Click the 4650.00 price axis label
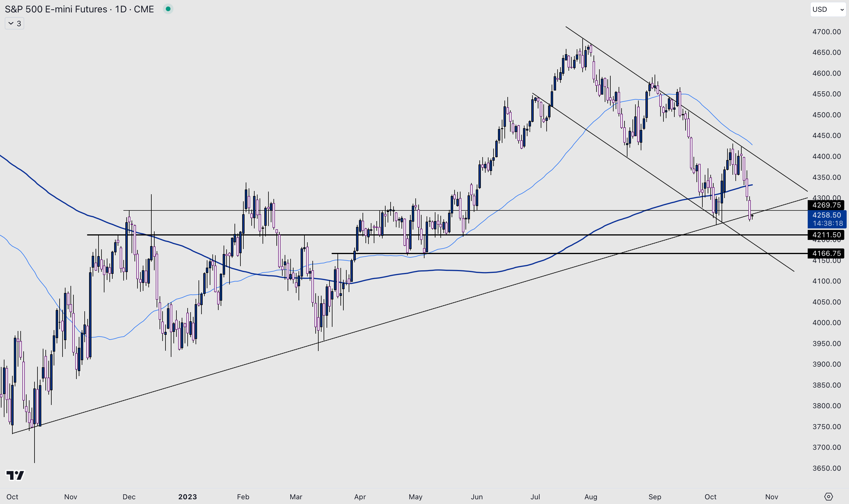Image resolution: width=849 pixels, height=504 pixels. coord(827,52)
